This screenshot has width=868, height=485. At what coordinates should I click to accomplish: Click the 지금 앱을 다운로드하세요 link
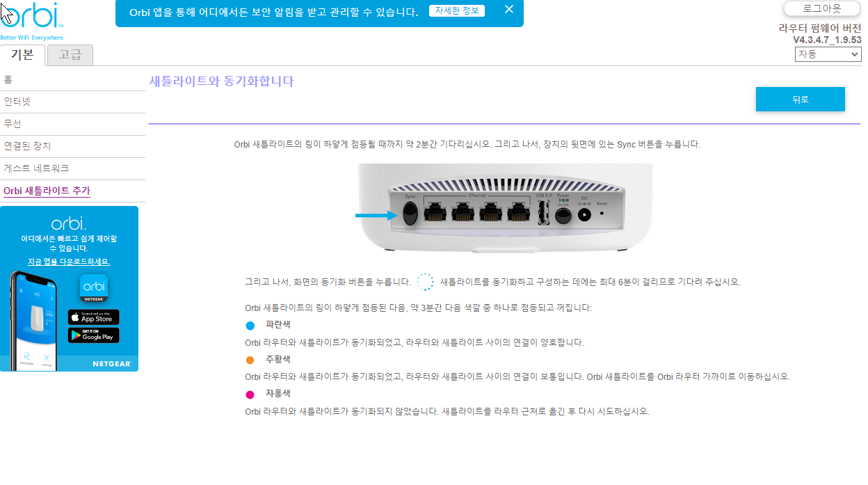click(69, 262)
